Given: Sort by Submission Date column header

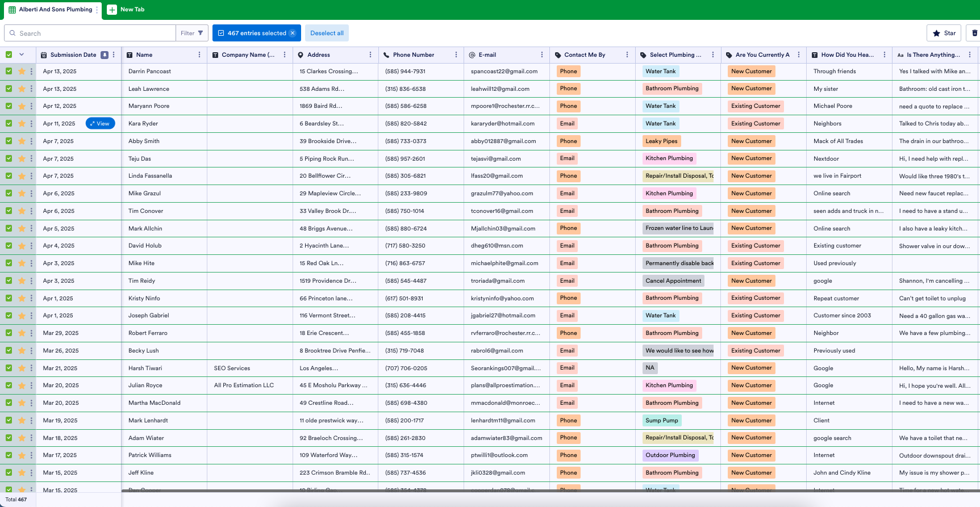Looking at the screenshot, I should pyautogui.click(x=73, y=55).
